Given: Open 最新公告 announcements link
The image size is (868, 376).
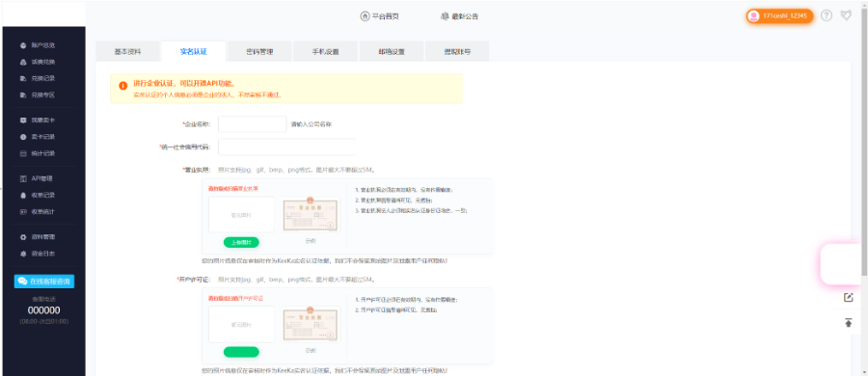Looking at the screenshot, I should (459, 16).
